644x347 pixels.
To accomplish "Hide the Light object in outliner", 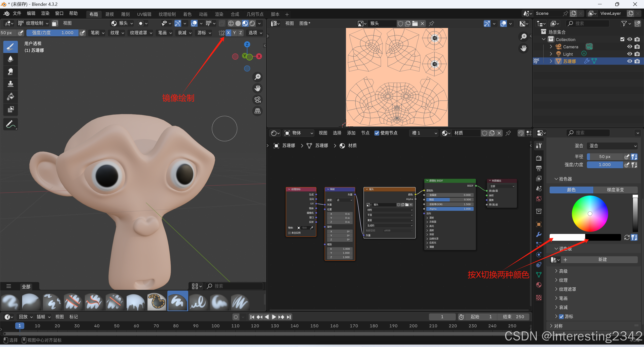I will pos(629,54).
